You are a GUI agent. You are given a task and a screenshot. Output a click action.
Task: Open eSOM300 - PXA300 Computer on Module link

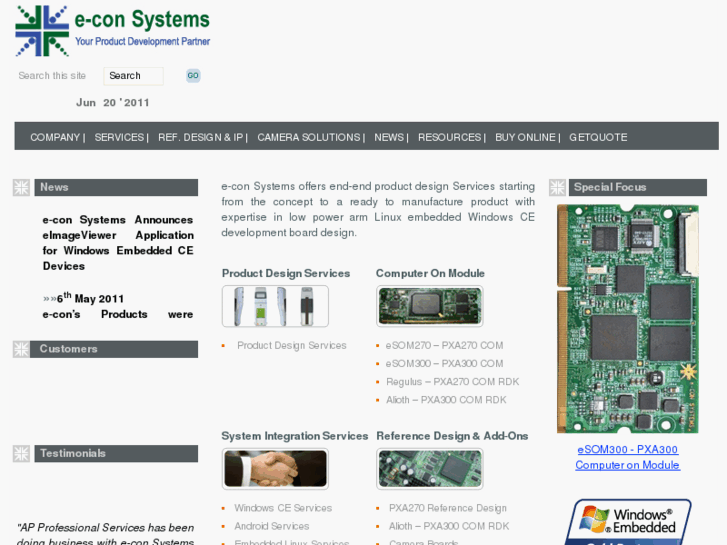[628, 457]
